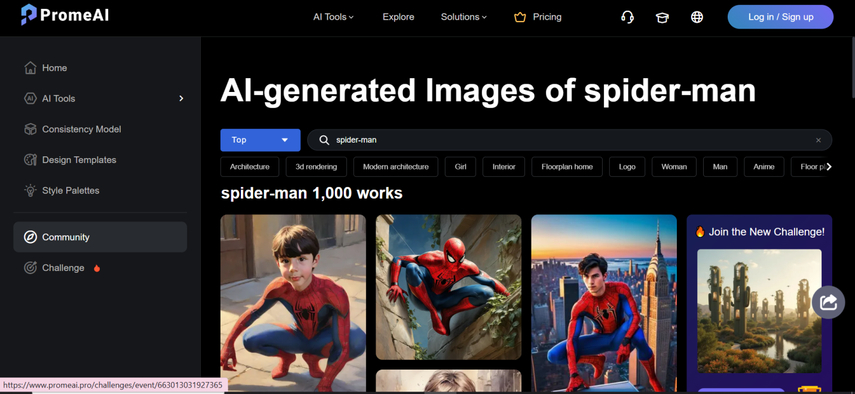Click the Consistency Model cube icon
Screen dimensions: 855x394
click(31, 129)
